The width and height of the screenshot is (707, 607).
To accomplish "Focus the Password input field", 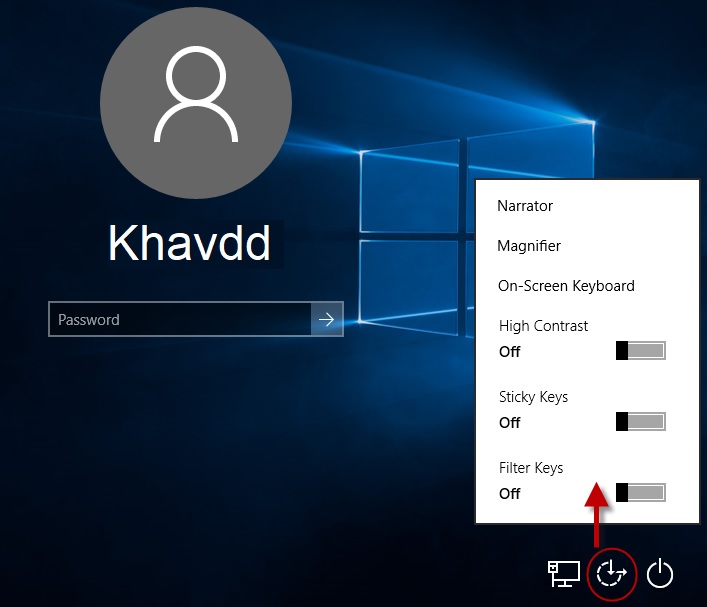I will [x=180, y=320].
